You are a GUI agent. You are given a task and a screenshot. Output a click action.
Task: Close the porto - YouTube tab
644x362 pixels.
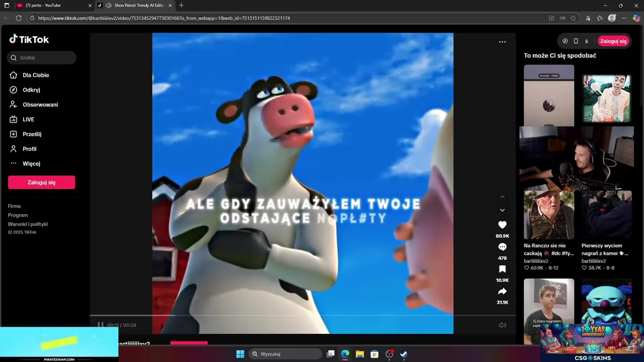90,6
